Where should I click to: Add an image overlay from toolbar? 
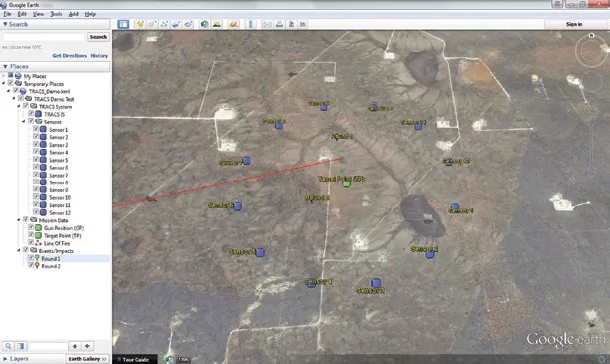tap(176, 24)
